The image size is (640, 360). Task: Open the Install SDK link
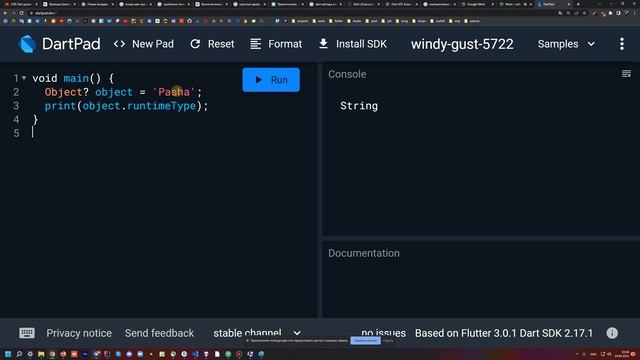[353, 44]
